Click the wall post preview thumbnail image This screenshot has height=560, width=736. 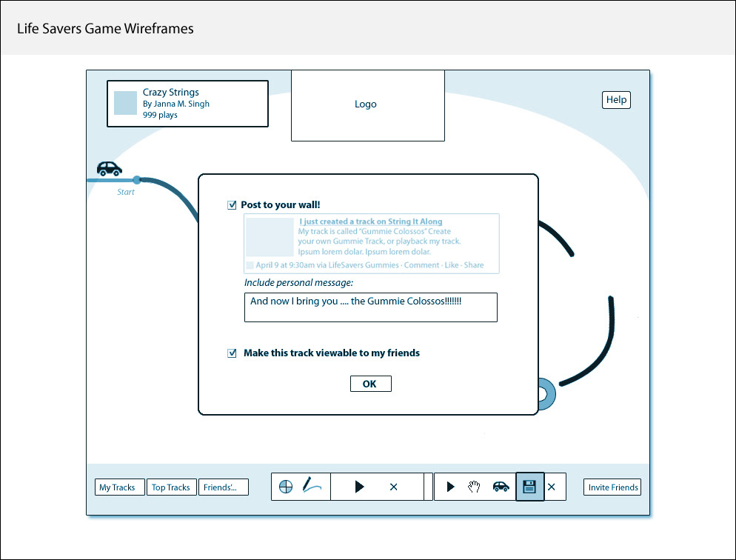(270, 237)
